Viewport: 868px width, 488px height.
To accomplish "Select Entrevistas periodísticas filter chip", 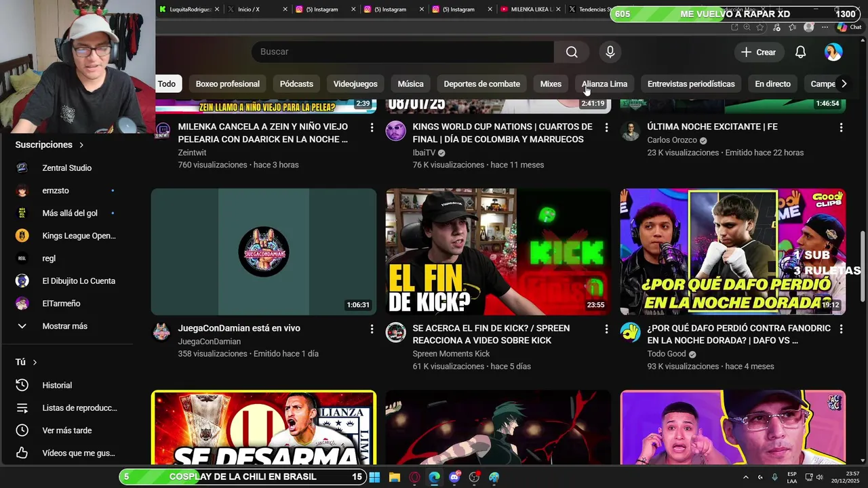I will coord(691,84).
